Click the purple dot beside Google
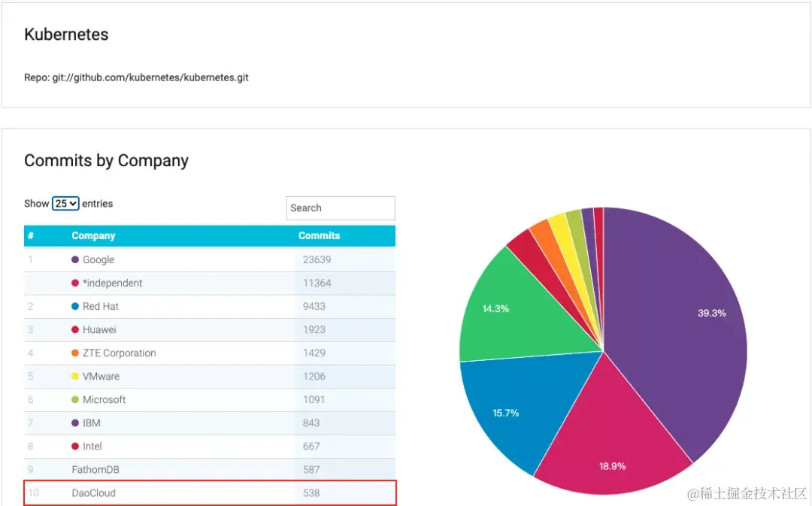The image size is (812, 506). [75, 259]
